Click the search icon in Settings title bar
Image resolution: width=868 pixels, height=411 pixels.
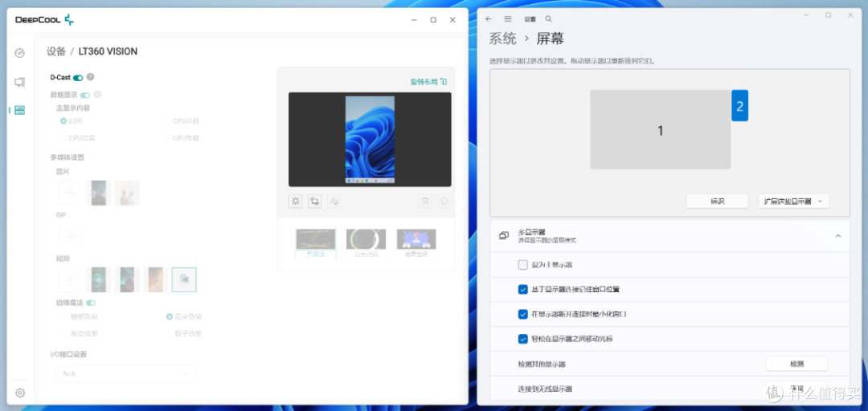(548, 18)
